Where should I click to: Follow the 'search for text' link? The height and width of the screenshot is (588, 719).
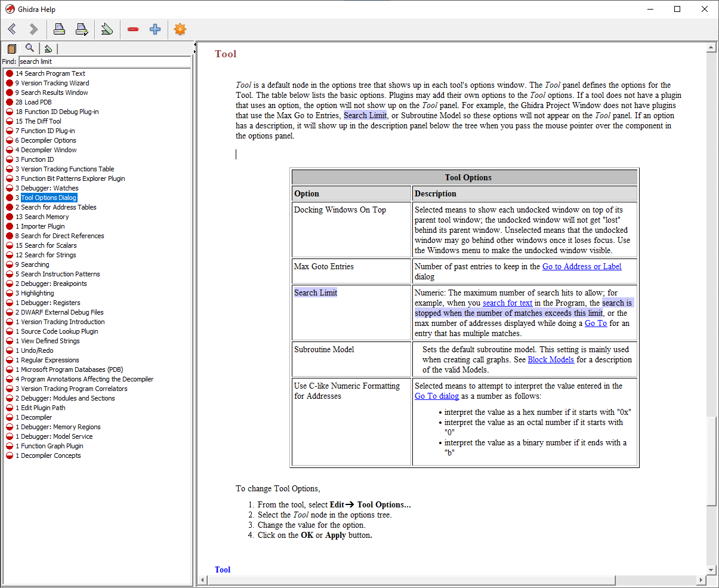[x=507, y=303]
